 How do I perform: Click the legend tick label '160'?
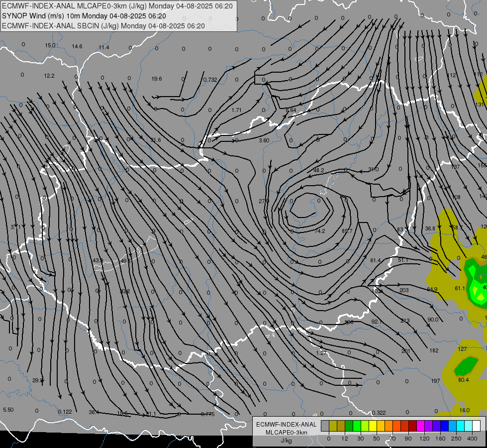[x=441, y=439]
